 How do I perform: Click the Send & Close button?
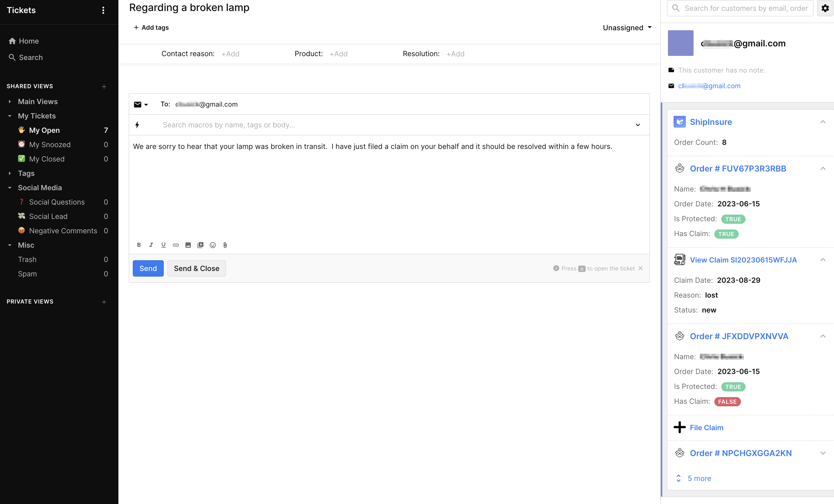(196, 268)
